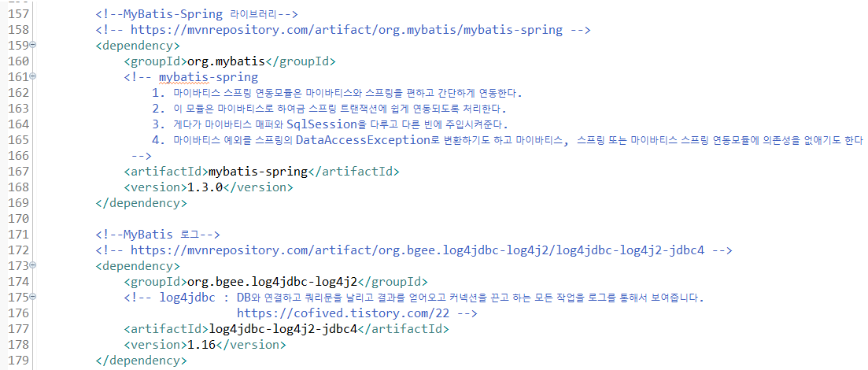Click the closing </dependency> tag on line 169
The image size is (868, 370).
[141, 203]
